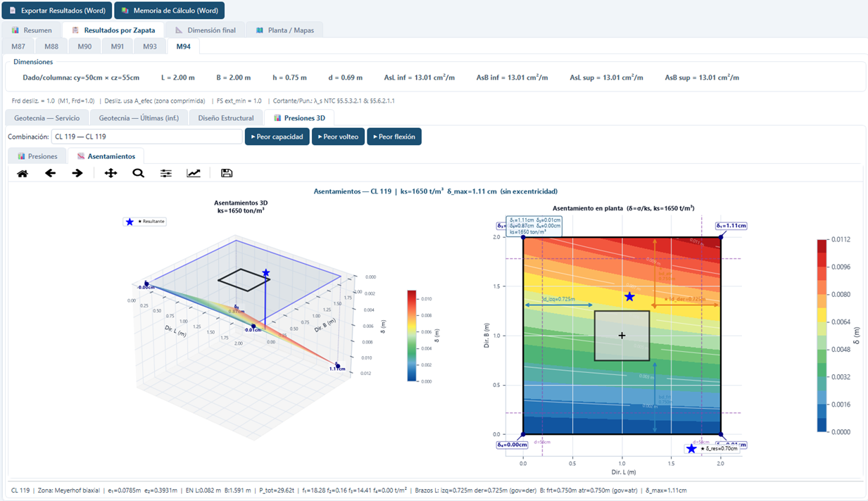Select footing tab M88

tap(51, 46)
